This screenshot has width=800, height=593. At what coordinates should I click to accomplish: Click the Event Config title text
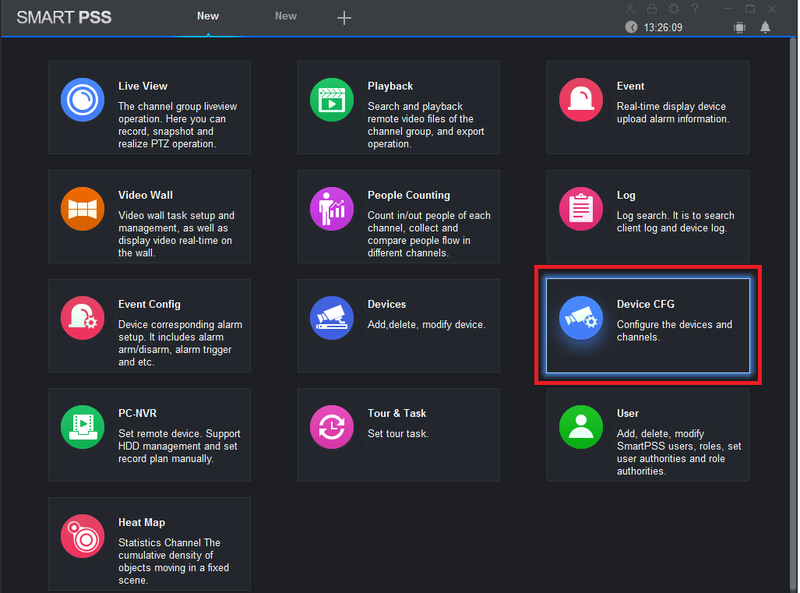149,304
